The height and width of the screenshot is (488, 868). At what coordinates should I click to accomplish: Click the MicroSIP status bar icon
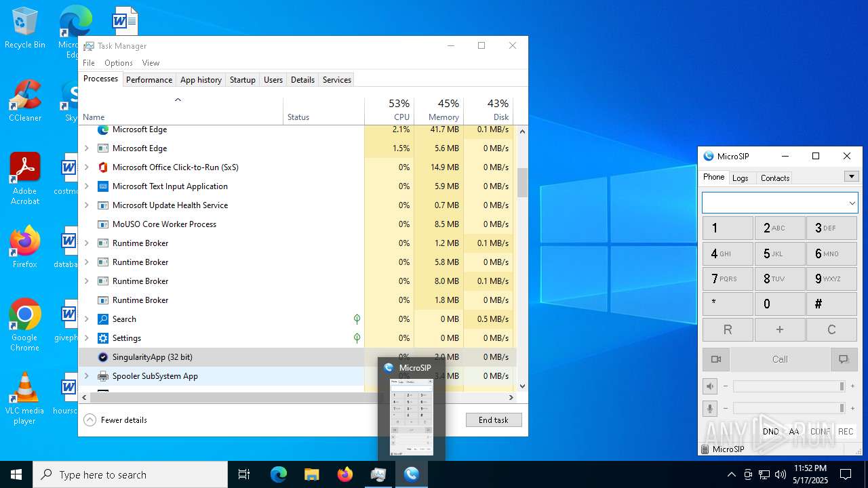(x=706, y=449)
